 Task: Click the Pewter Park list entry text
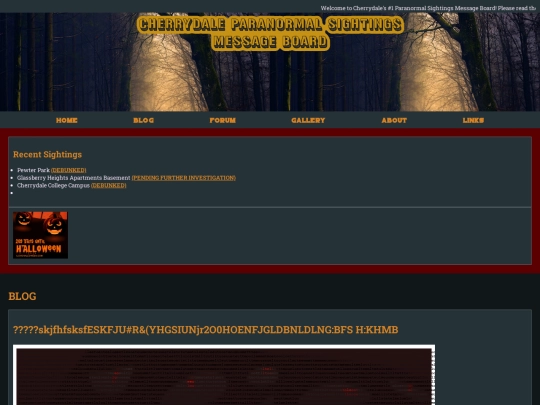(33, 170)
